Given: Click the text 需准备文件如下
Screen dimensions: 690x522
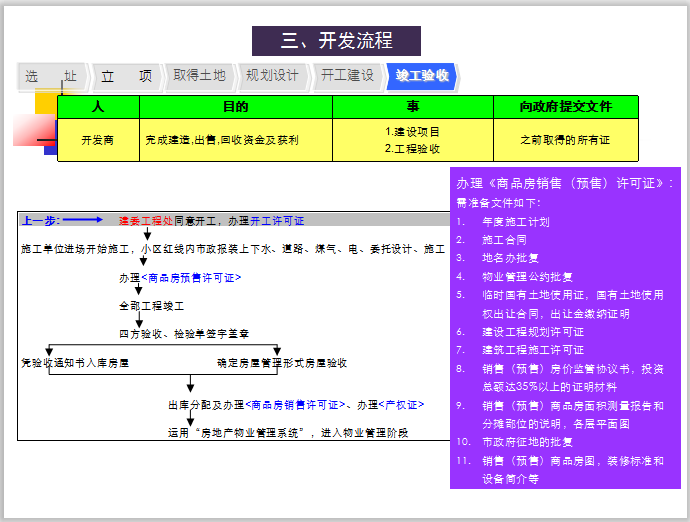Looking at the screenshot, I should (498, 203).
